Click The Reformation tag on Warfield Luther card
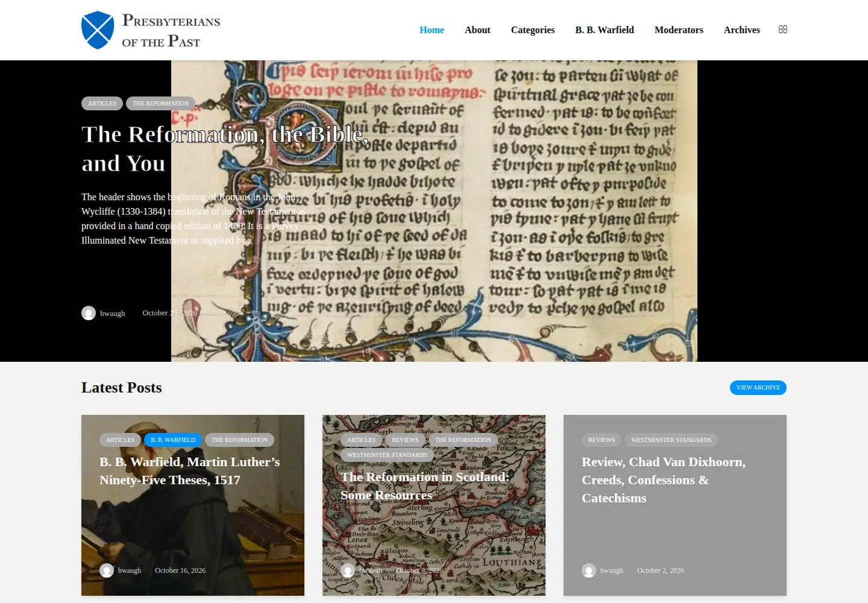 pos(239,440)
